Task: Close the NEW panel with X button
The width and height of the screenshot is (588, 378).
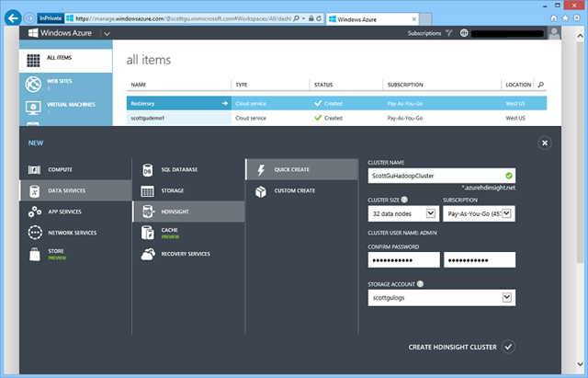Action: coord(545,143)
